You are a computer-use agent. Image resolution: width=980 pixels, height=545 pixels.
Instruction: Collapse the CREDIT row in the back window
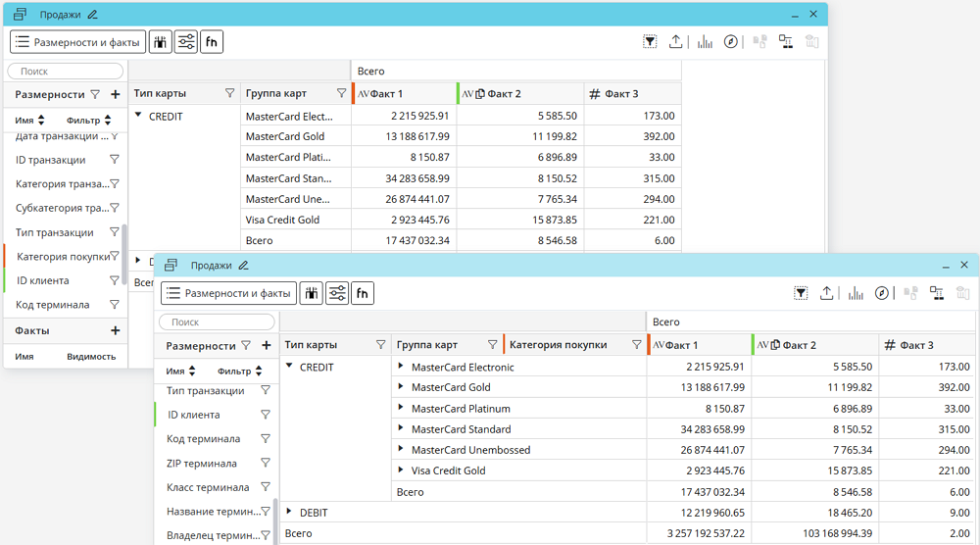pos(139,116)
